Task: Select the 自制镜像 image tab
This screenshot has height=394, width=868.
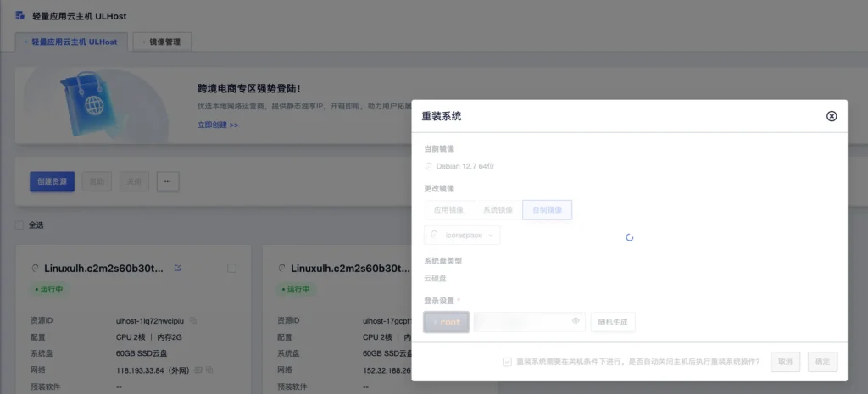Action: tap(547, 209)
